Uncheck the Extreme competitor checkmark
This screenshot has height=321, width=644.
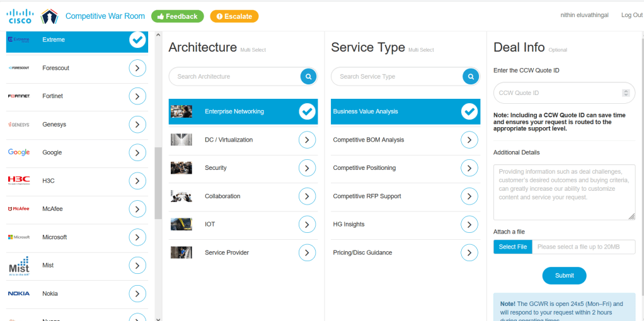[137, 40]
